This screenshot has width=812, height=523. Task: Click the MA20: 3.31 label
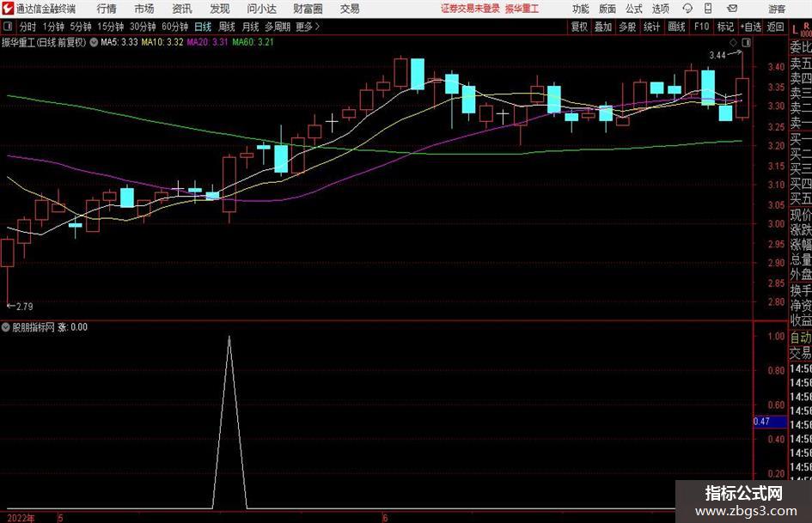pyautogui.click(x=207, y=42)
